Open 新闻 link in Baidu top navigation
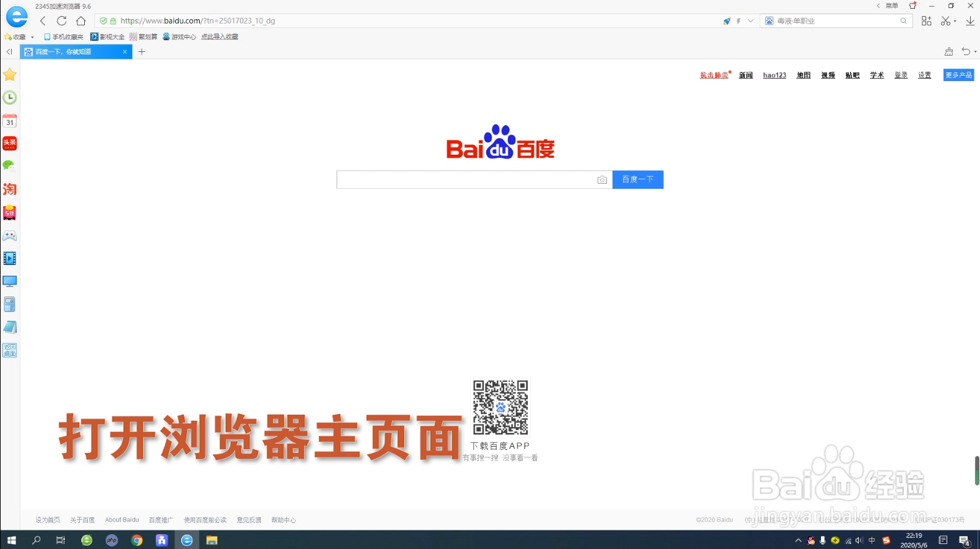The image size is (980, 549). pyautogui.click(x=746, y=75)
